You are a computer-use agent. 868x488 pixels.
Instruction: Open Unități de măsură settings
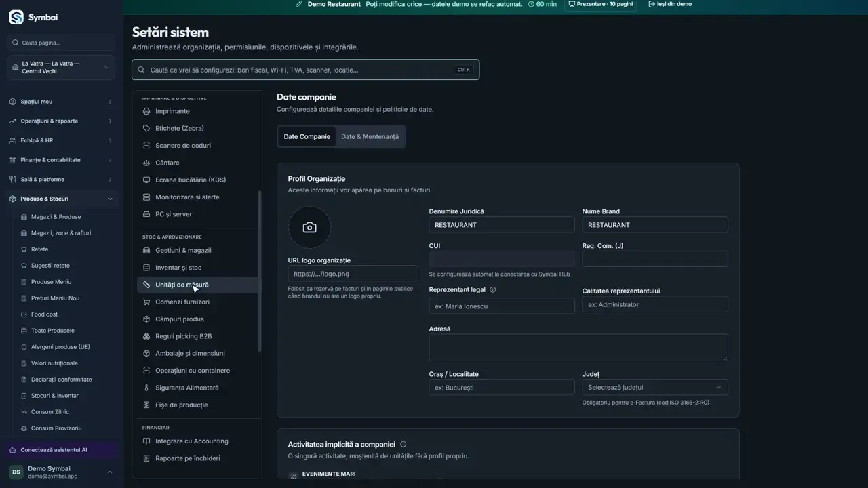pos(198,285)
